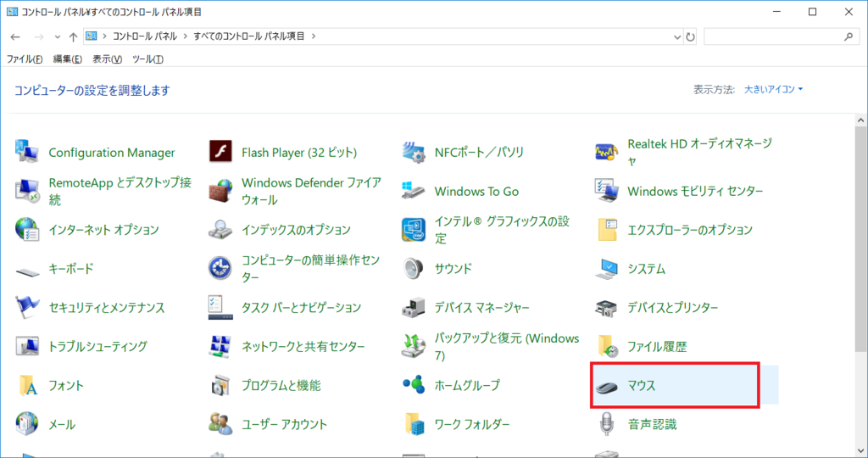Viewport: 868px width, 458px height.
Task: Open the システム icon
Action: (606, 269)
